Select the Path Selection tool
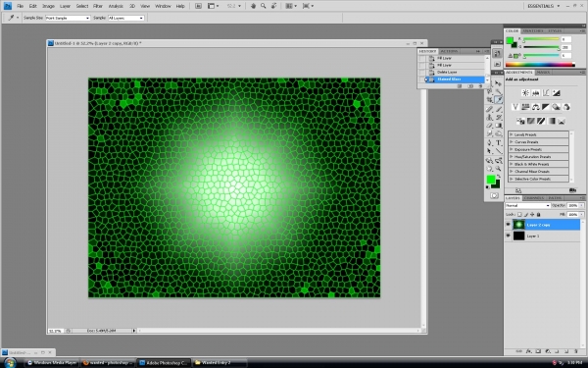Image resolution: width=588 pixels, height=368 pixels. coord(489,151)
